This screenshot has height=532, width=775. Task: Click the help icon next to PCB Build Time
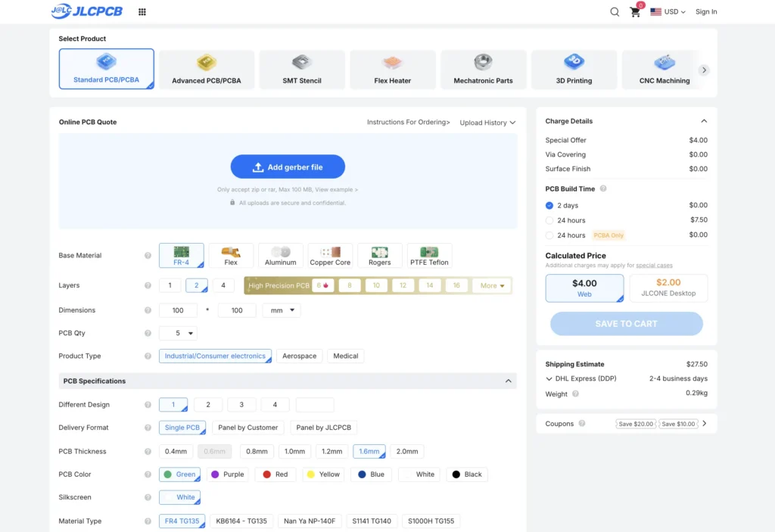point(603,188)
